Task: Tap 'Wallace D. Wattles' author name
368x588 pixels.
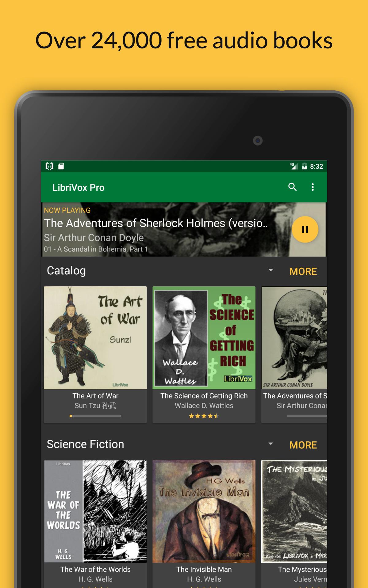Action: click(x=204, y=405)
